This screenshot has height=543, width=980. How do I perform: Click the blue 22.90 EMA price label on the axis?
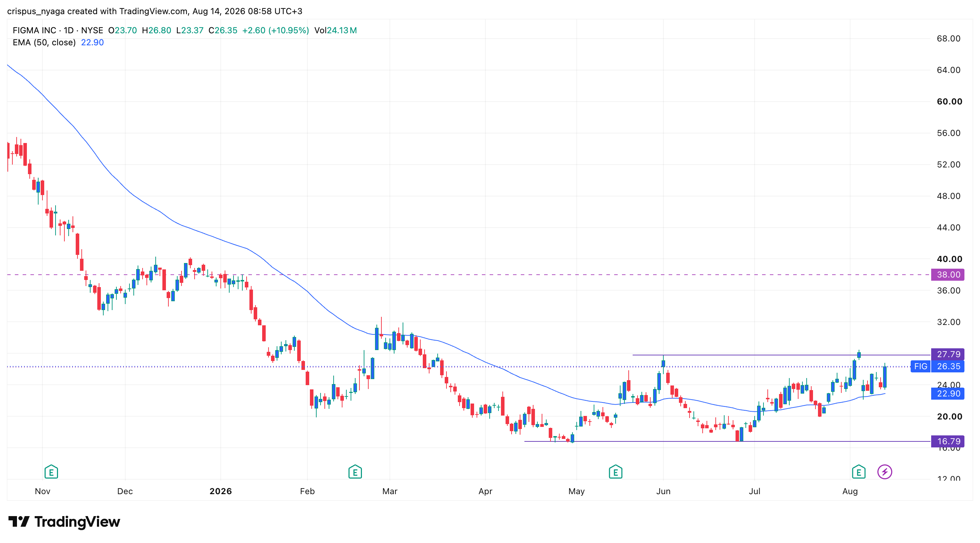pyautogui.click(x=948, y=394)
